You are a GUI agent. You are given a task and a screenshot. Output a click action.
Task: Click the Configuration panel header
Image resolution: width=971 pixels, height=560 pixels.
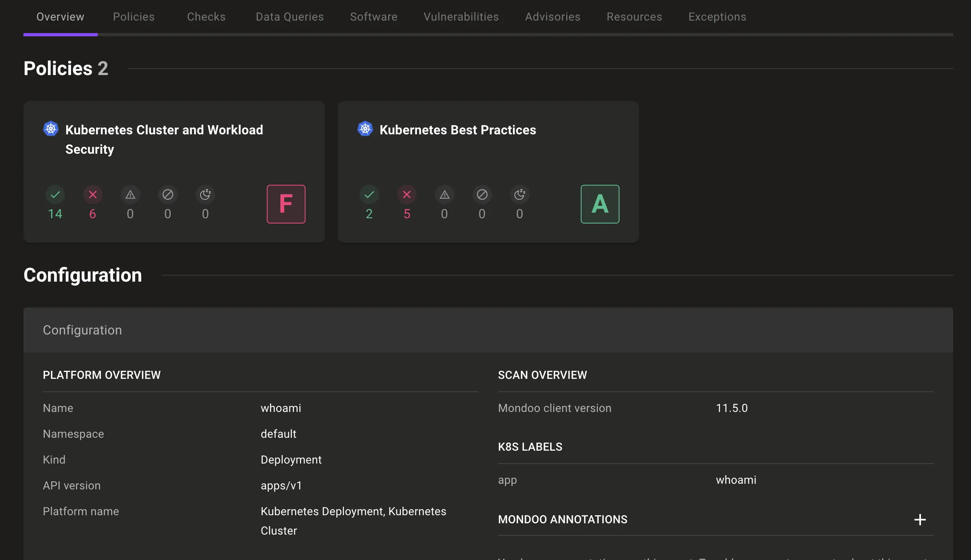(x=488, y=330)
